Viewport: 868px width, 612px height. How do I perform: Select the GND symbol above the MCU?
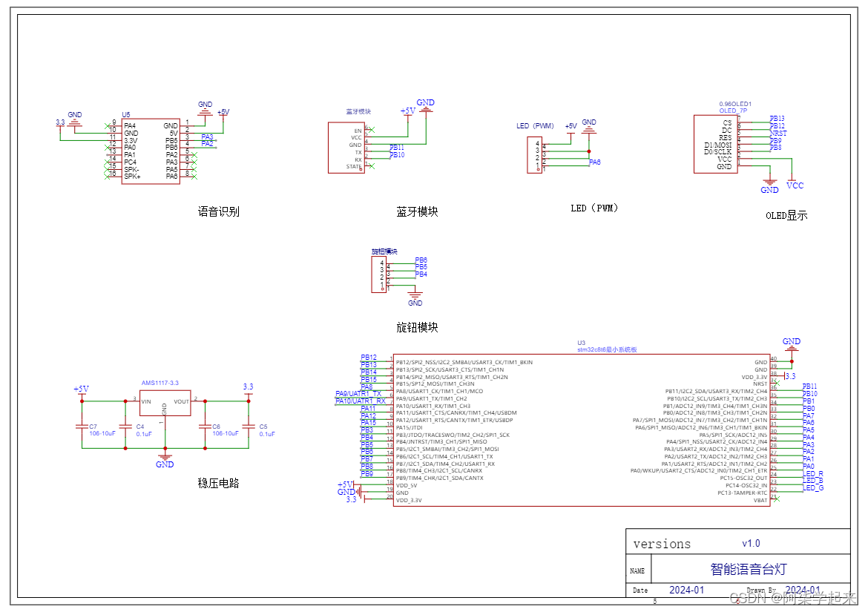click(x=791, y=345)
